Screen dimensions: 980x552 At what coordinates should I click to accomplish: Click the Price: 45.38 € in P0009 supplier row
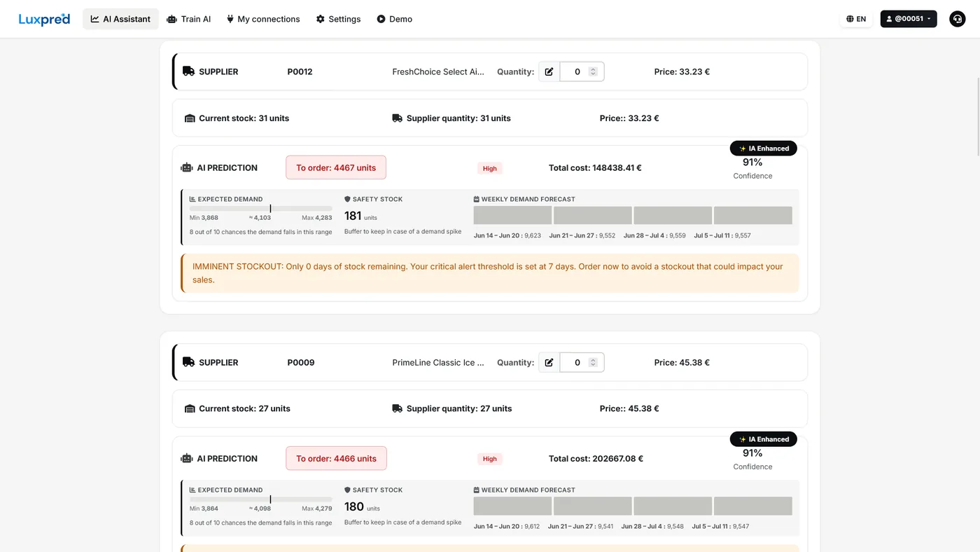point(682,362)
